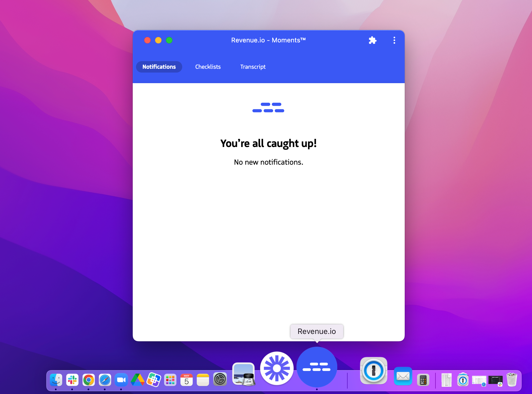Click the window title "Revenue.io - Moments™"
The width and height of the screenshot is (532, 394).
[x=268, y=40]
